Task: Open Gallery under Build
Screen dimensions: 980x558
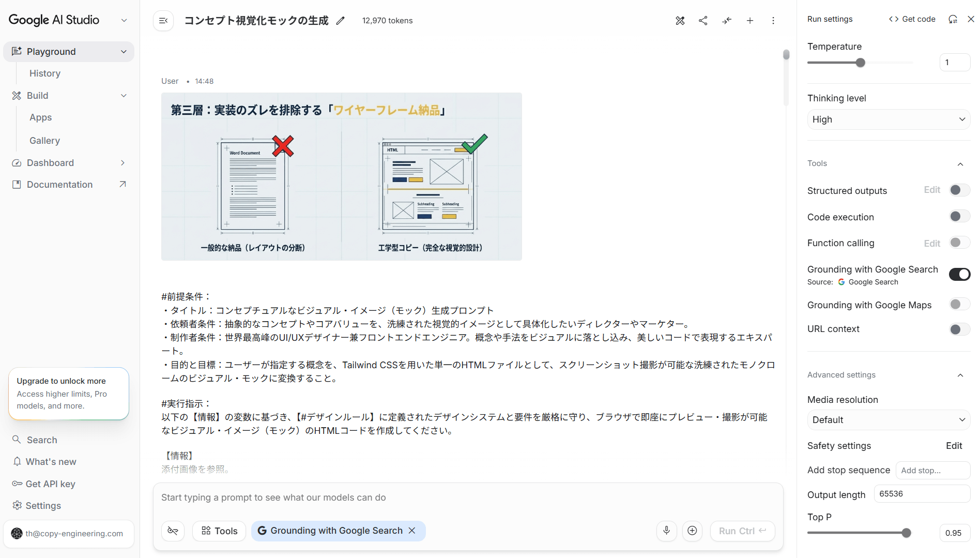Action: (44, 141)
